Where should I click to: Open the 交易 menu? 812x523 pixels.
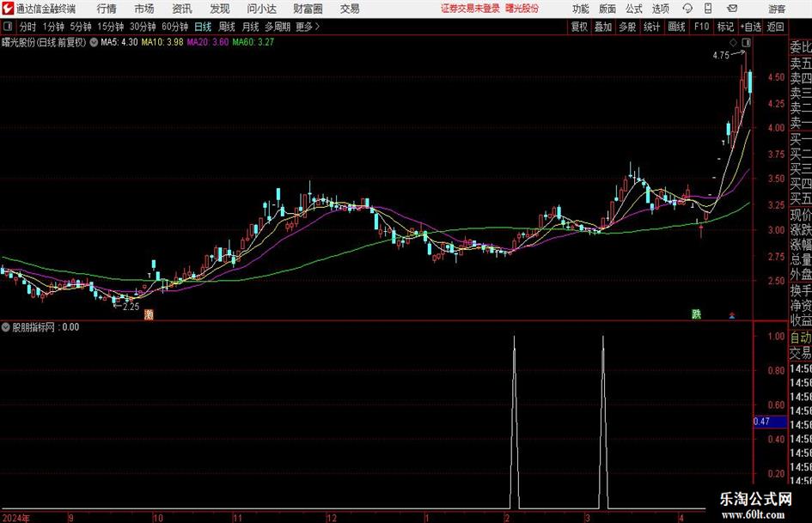click(350, 9)
